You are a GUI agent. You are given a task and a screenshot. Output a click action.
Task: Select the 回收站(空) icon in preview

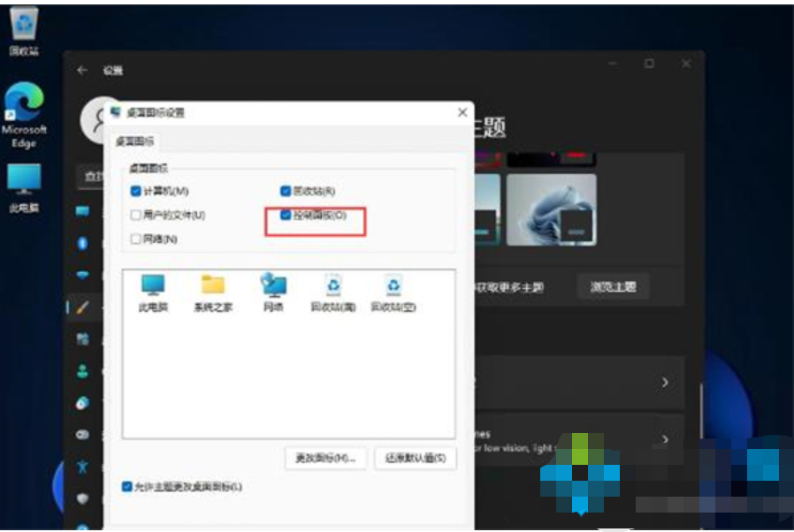coord(393,288)
